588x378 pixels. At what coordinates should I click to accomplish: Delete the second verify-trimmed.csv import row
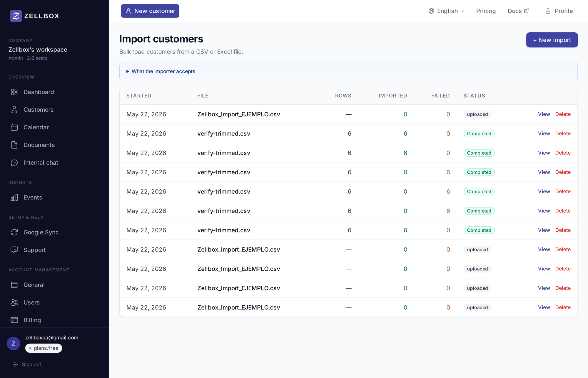563,153
